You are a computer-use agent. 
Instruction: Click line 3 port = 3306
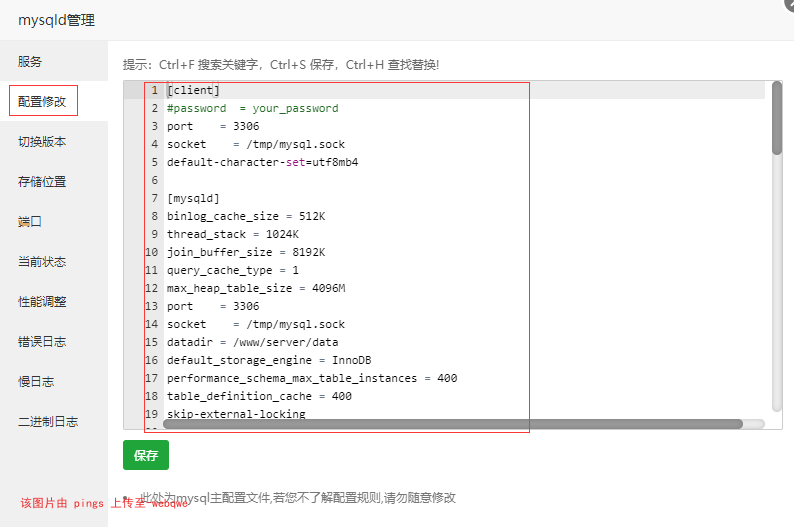point(213,126)
